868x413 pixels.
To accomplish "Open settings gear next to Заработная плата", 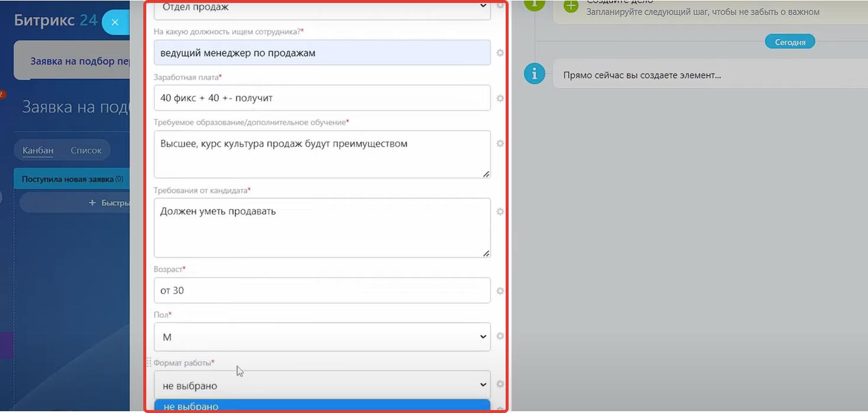I will (x=500, y=98).
